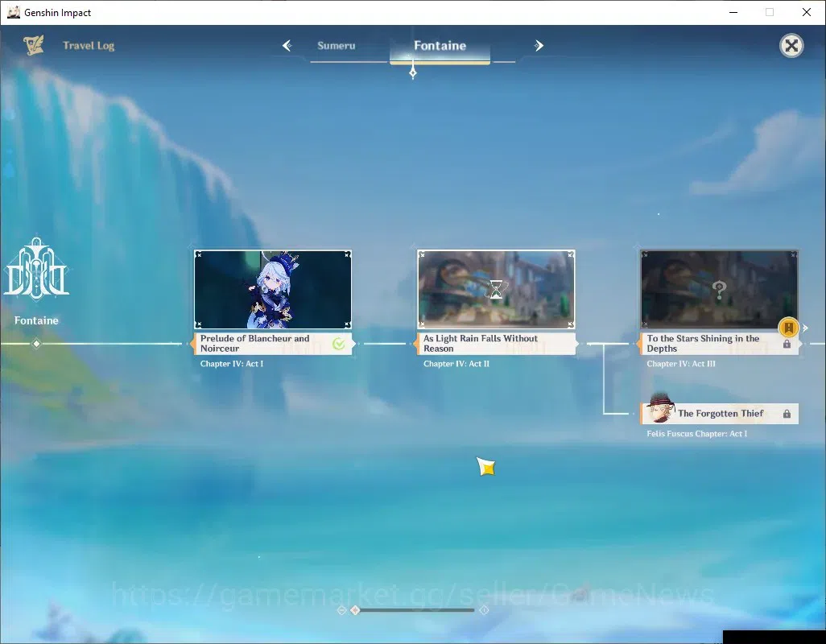This screenshot has width=826, height=644.
Task: Select the Fontaine tab
Action: click(440, 46)
